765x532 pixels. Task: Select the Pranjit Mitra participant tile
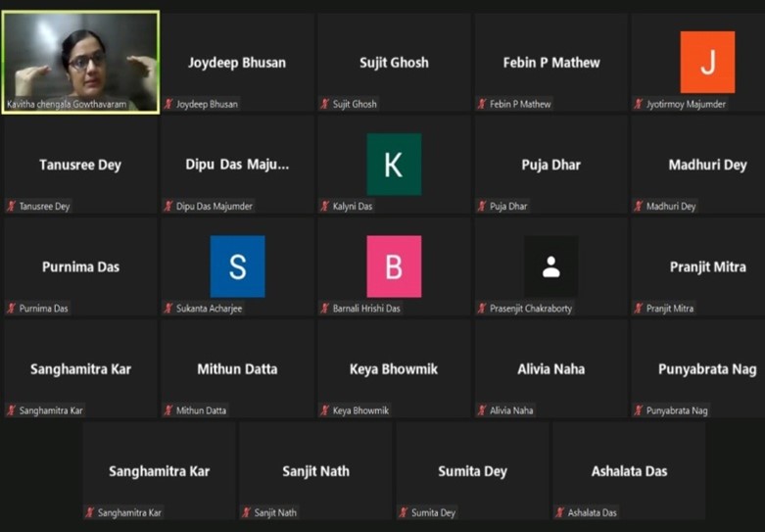pyautogui.click(x=707, y=266)
